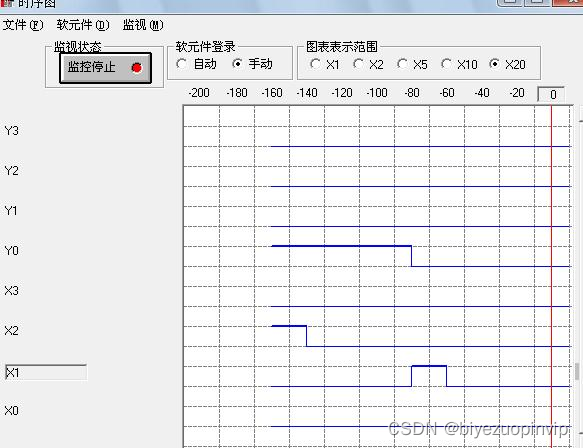The width and height of the screenshot is (583, 448).
Task: Select the 手动 device registration radio
Action: (x=237, y=64)
